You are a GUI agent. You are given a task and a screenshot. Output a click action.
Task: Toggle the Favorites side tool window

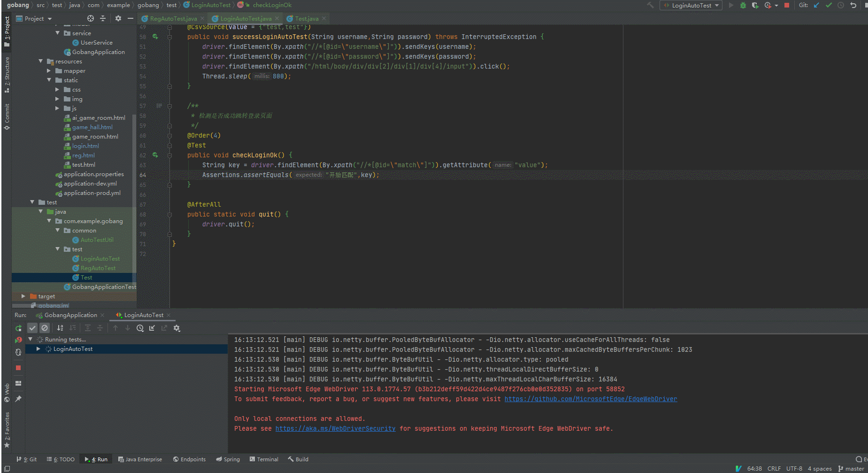tap(7, 430)
